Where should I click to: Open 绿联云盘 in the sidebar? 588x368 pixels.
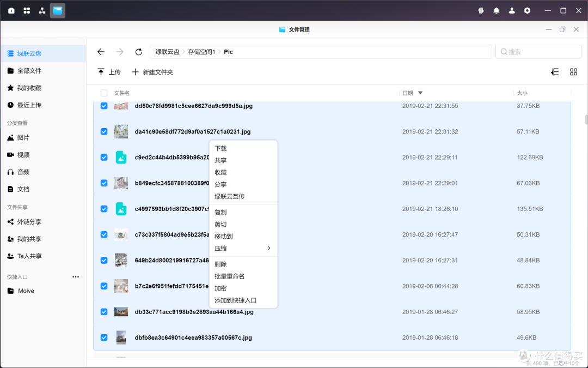(43, 53)
